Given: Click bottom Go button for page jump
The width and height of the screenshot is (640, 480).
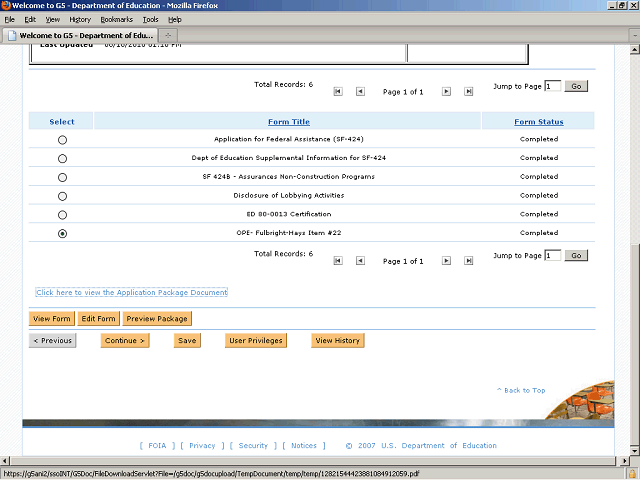Looking at the screenshot, I should (576, 256).
